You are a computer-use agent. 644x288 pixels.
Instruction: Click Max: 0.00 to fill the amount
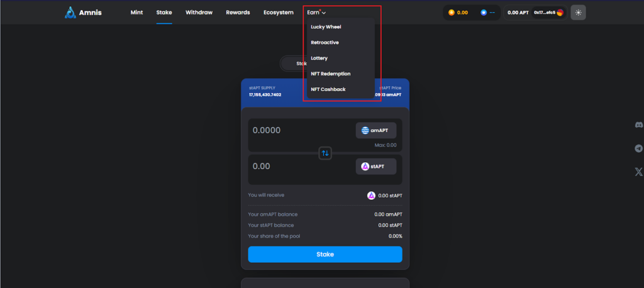pos(386,145)
